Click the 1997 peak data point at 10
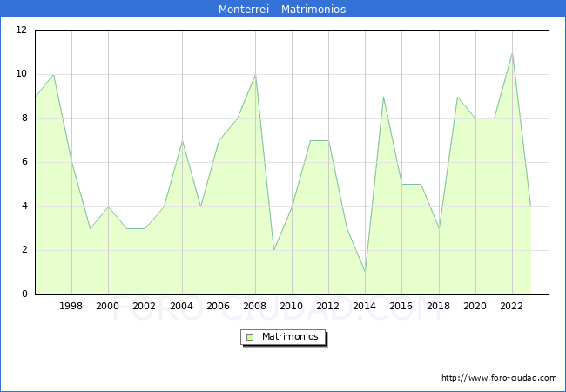Screen dimensions: 566x392 tap(53, 75)
